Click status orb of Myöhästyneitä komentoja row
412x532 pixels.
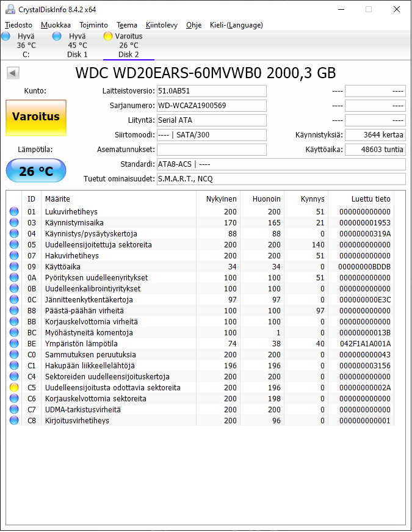point(14,332)
